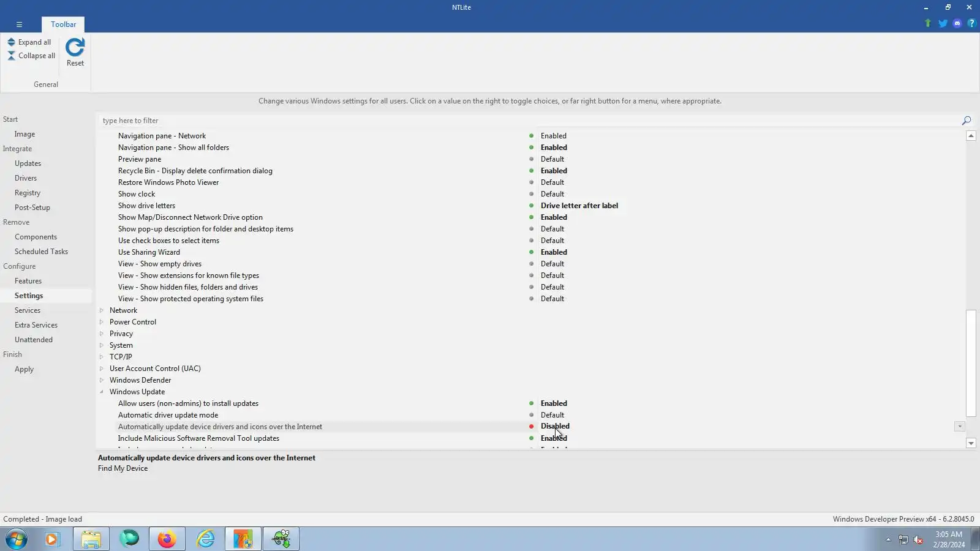Click the muted volume tray icon

coord(918,539)
